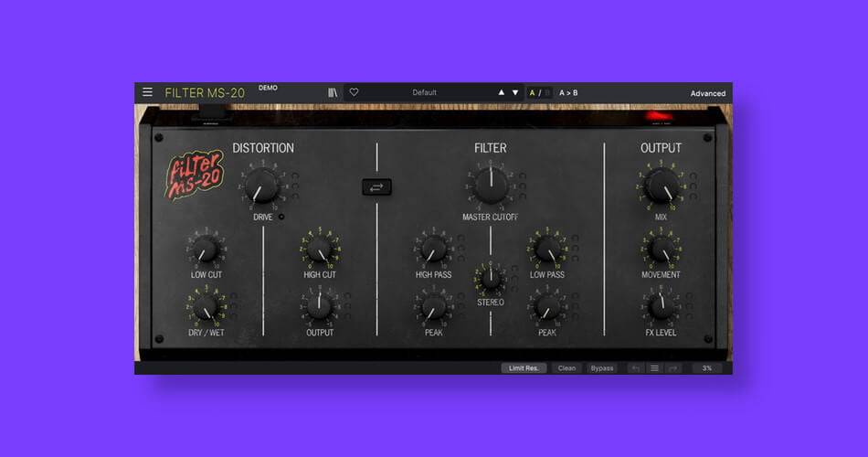Click the distortion DRIVE knob
868x457 pixels.
tap(261, 186)
